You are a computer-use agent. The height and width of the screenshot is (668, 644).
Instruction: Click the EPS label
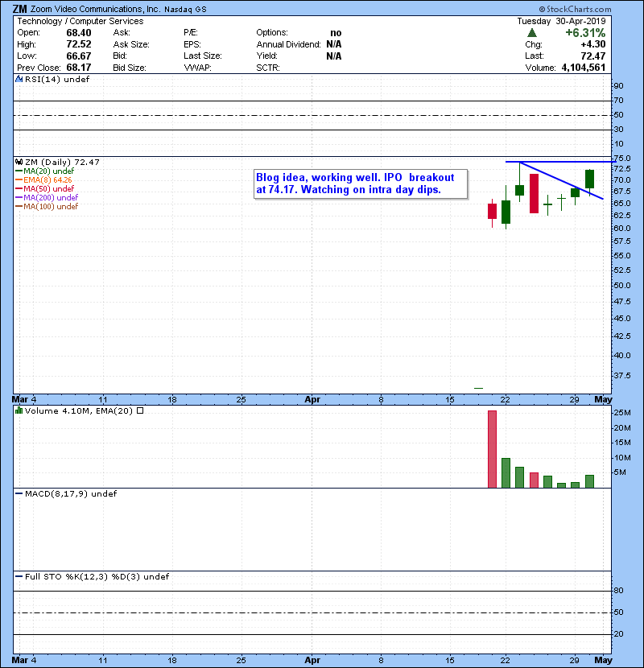[x=192, y=44]
